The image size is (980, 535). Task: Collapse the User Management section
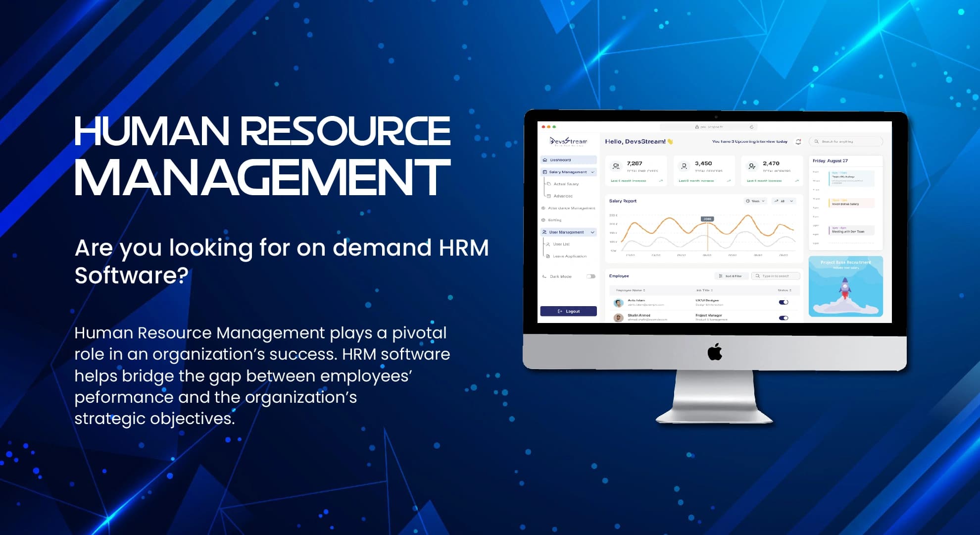pyautogui.click(x=592, y=232)
